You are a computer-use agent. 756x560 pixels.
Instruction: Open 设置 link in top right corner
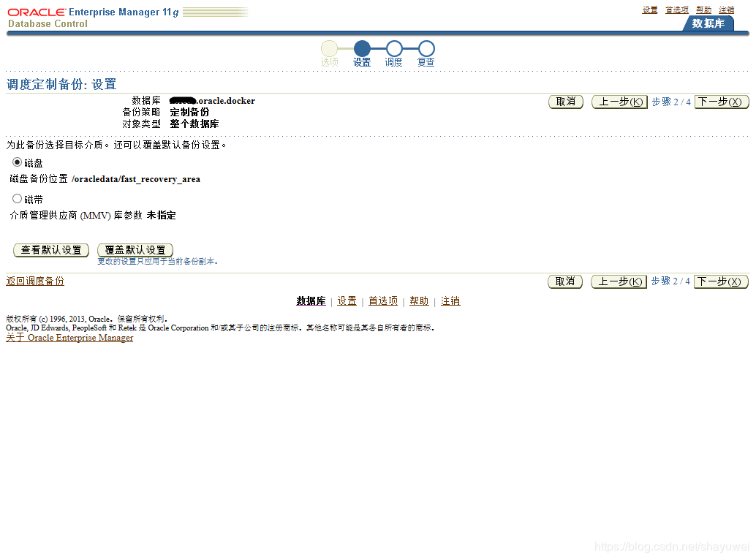click(x=649, y=9)
